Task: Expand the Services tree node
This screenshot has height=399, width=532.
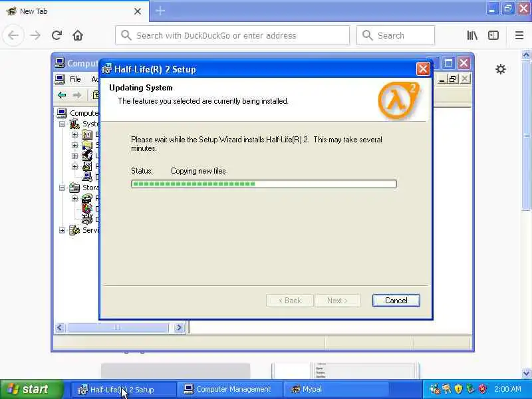Action: 62,230
